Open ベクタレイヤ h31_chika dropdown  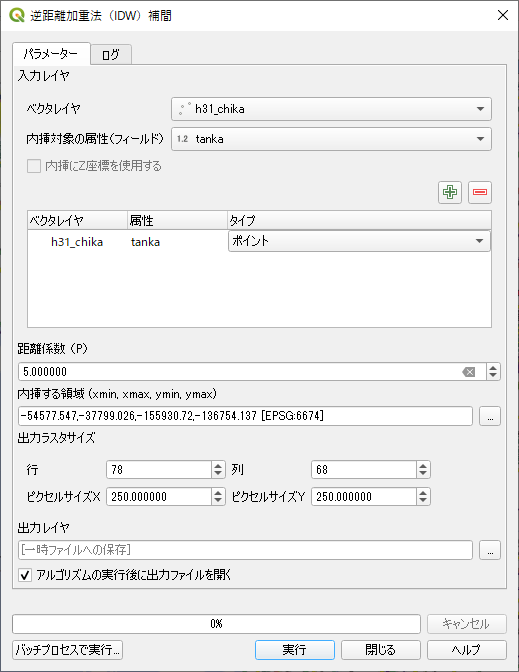[x=331, y=109]
